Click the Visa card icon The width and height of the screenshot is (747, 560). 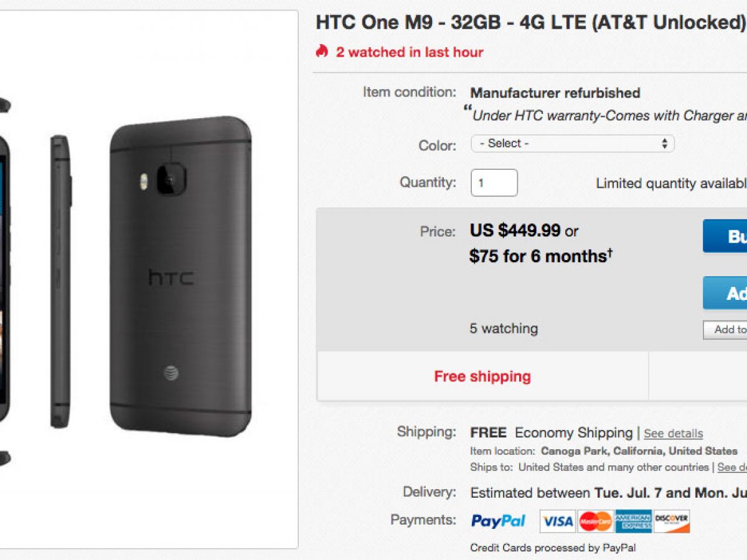coord(557,521)
